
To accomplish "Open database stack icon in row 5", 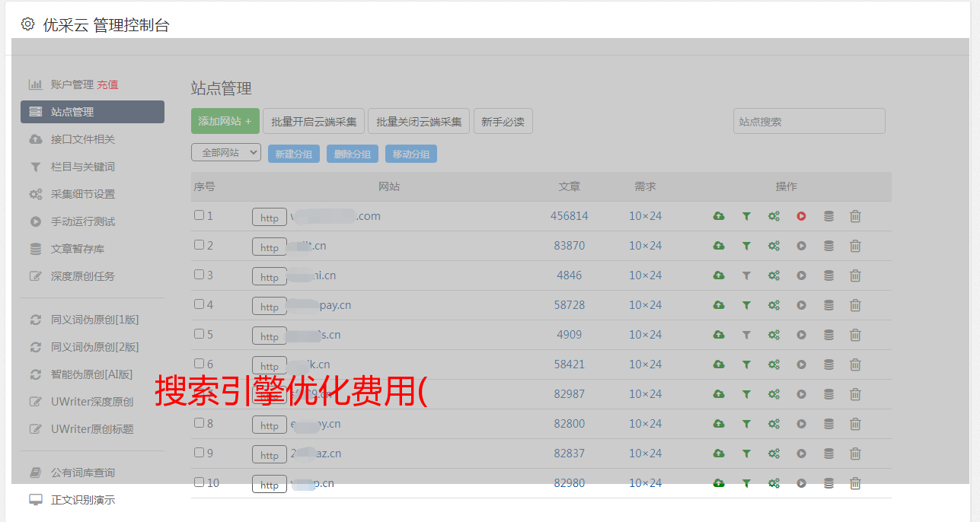I will tap(828, 335).
